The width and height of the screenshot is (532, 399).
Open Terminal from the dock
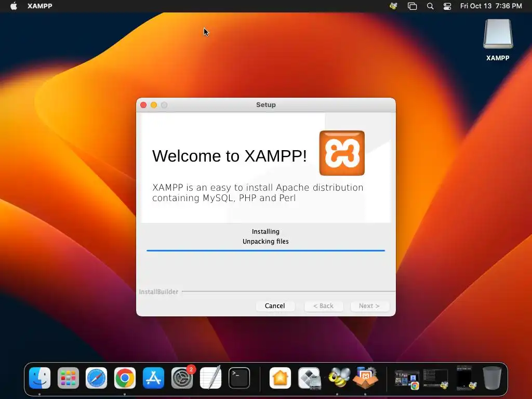coord(239,378)
